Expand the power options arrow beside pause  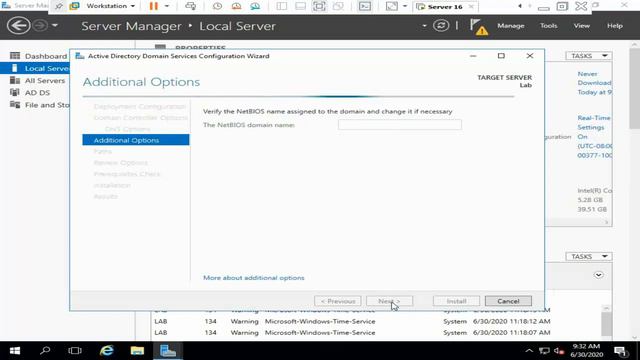point(167,6)
